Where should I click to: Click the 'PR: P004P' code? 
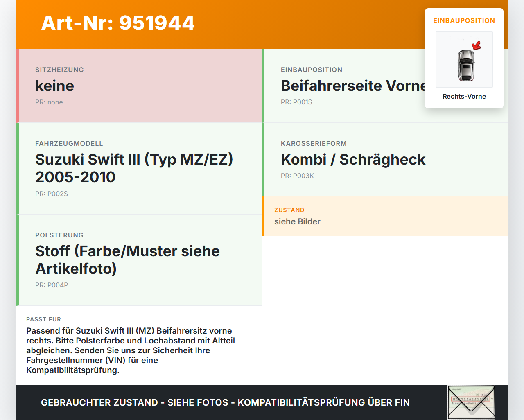pyautogui.click(x=52, y=285)
